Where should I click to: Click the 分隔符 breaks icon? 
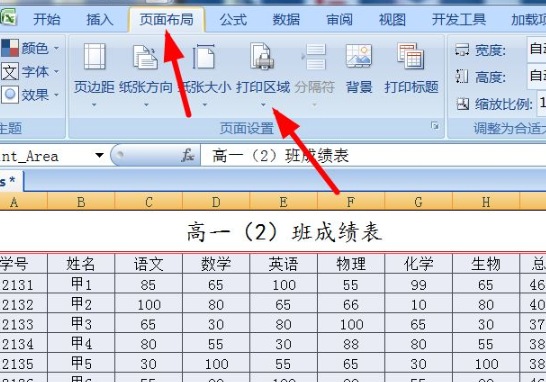tap(314, 57)
